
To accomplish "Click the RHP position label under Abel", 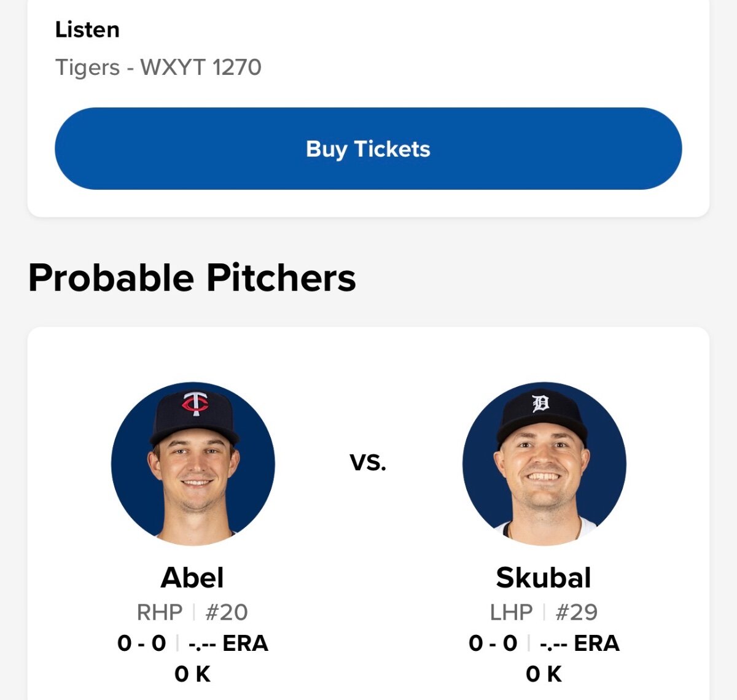I will coord(160,612).
